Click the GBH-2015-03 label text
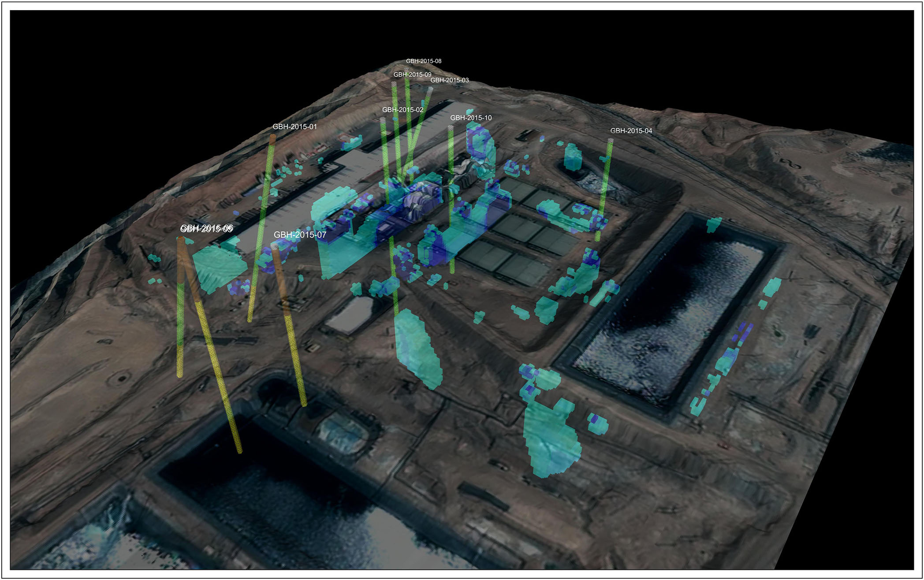Image resolution: width=924 pixels, height=580 pixels. click(x=449, y=80)
